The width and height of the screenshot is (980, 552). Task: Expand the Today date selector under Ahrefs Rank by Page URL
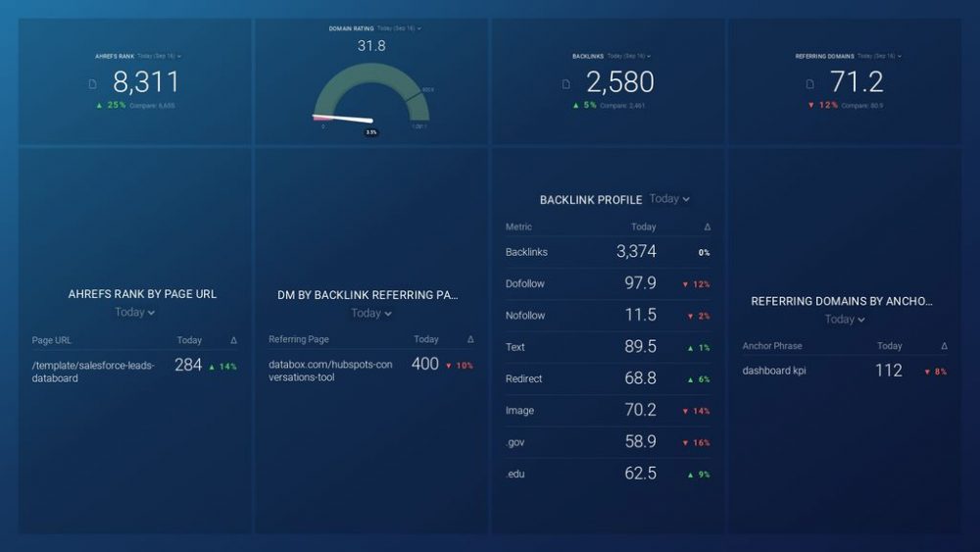pyautogui.click(x=135, y=313)
